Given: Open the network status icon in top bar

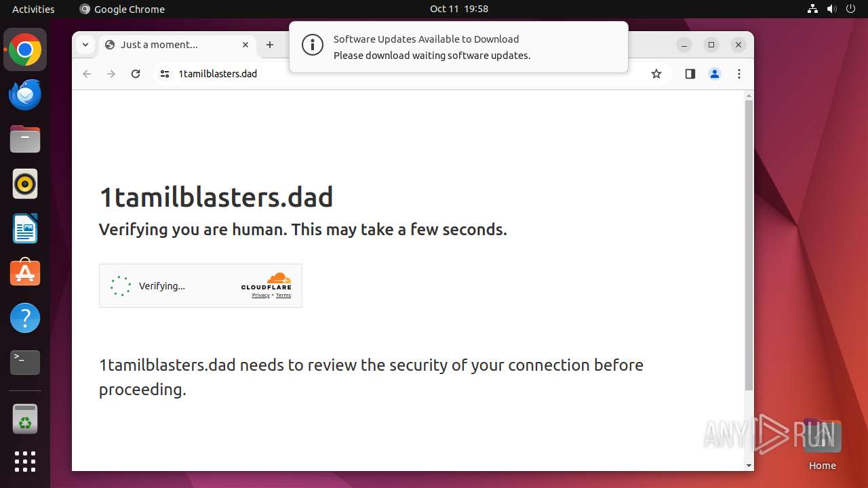Looking at the screenshot, I should (813, 9).
